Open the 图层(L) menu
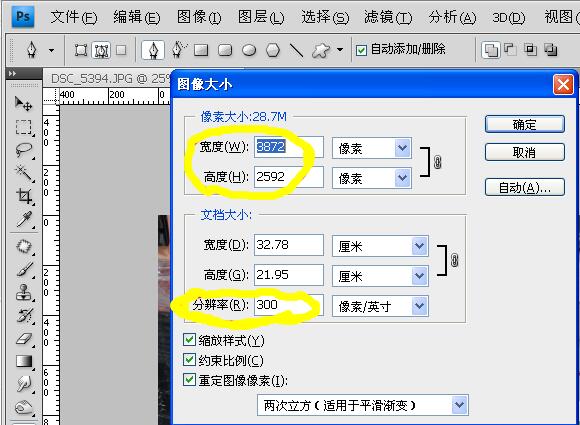 pos(261,17)
